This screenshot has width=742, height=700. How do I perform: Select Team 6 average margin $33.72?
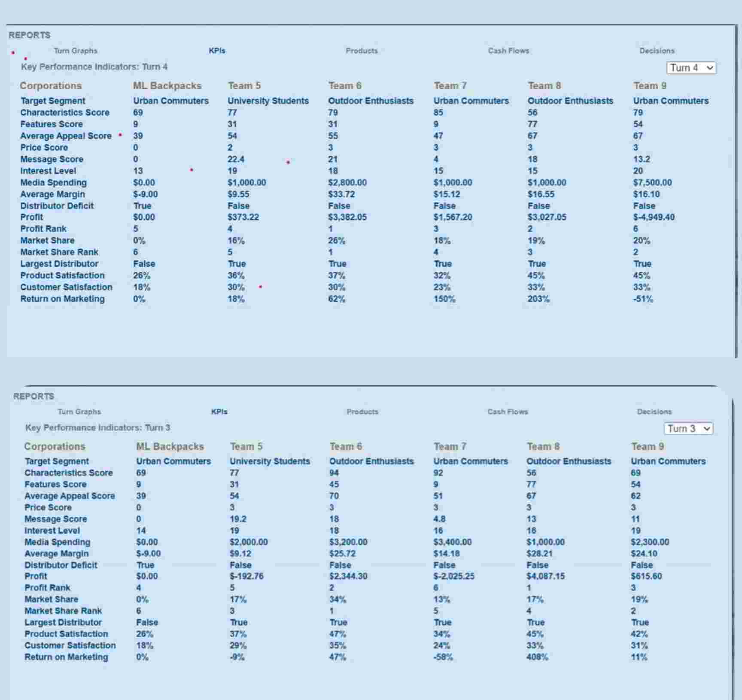pos(341,194)
